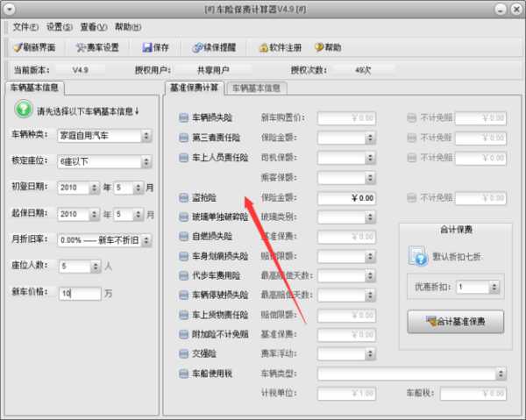
Task: Open 续保提醒 renewal reminder tool
Action: pos(185,47)
